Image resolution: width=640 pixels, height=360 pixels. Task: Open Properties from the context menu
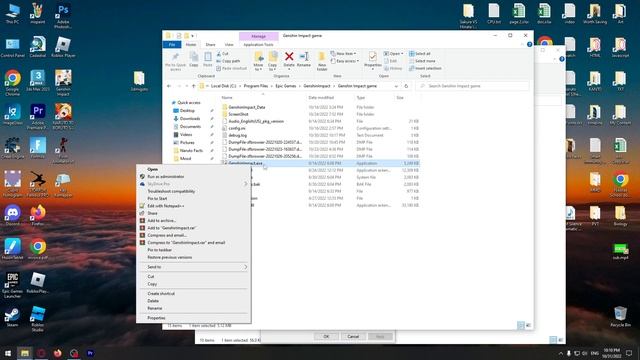point(156,318)
